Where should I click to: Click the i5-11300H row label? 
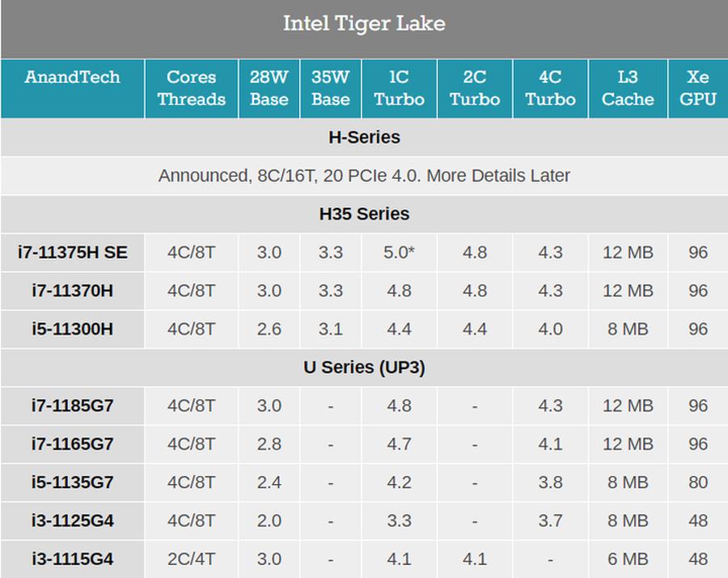73,329
